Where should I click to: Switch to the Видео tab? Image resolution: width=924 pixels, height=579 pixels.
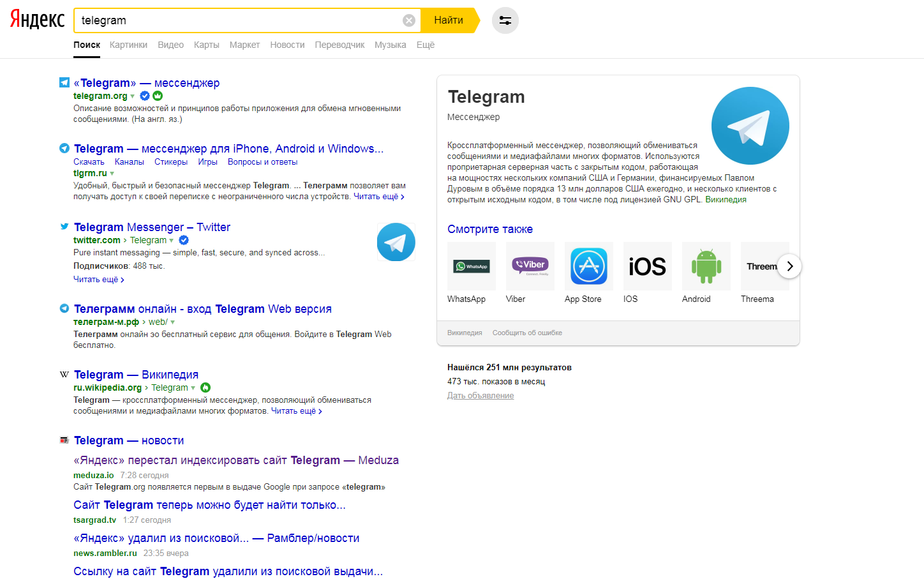point(170,45)
